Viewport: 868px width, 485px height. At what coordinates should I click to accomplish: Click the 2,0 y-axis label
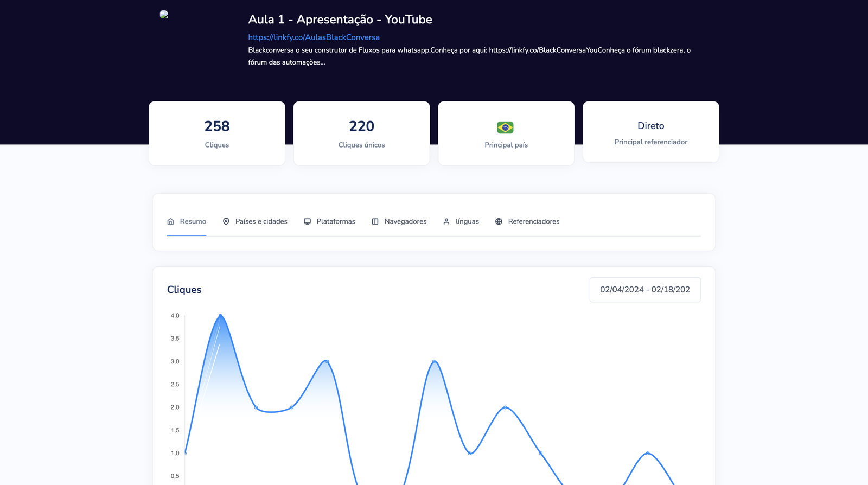tap(175, 407)
